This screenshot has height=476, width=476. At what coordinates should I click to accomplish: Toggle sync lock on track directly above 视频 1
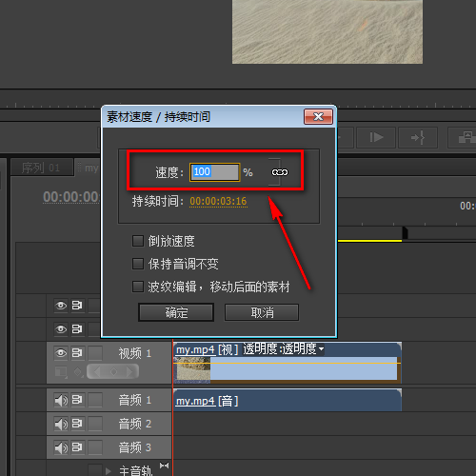point(77,329)
